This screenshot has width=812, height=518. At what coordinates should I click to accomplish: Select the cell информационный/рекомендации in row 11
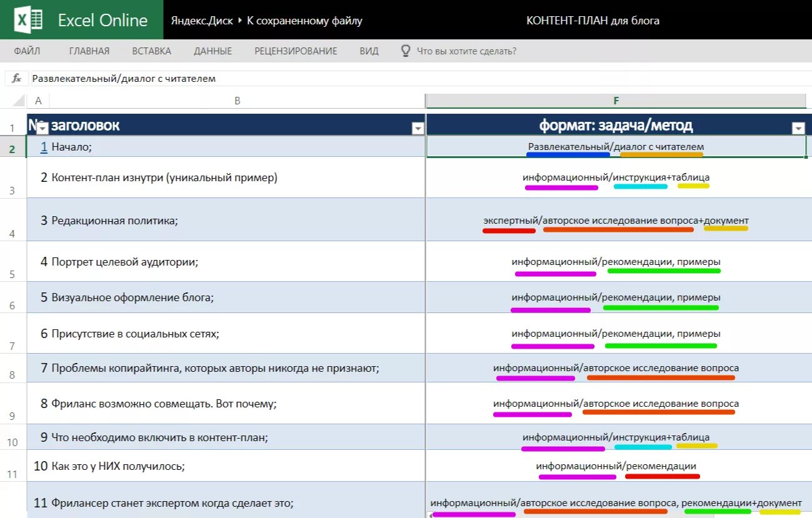(616, 466)
